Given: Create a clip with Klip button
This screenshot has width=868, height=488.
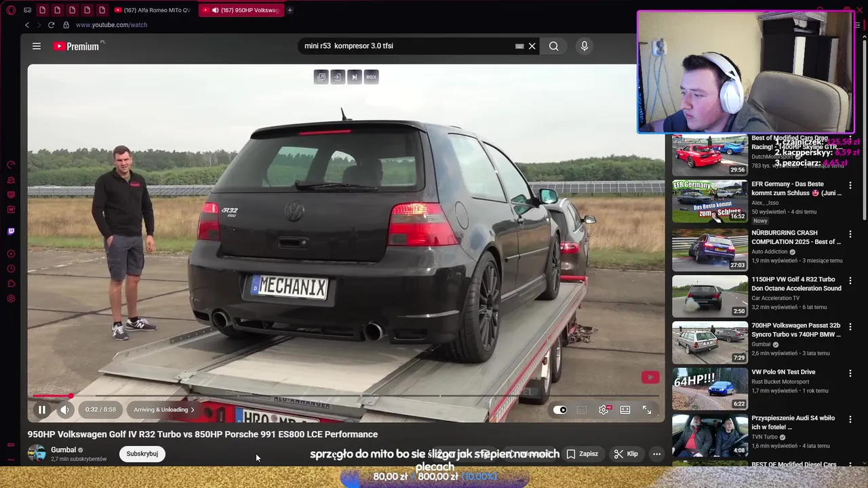Looking at the screenshot, I should (x=626, y=453).
